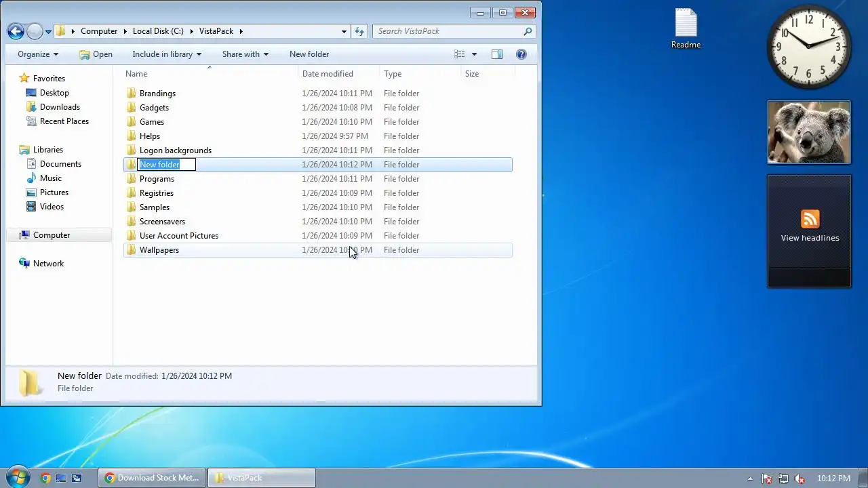Show hidden tray icons arrow
Viewport: 868px width, 488px height.
750,479
